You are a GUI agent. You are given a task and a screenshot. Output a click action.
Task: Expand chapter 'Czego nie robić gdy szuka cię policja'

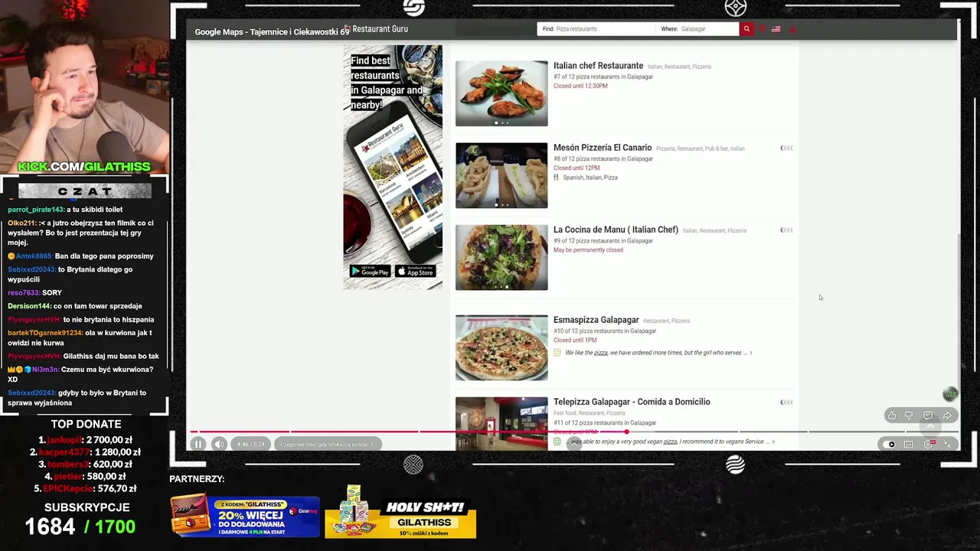[327, 444]
